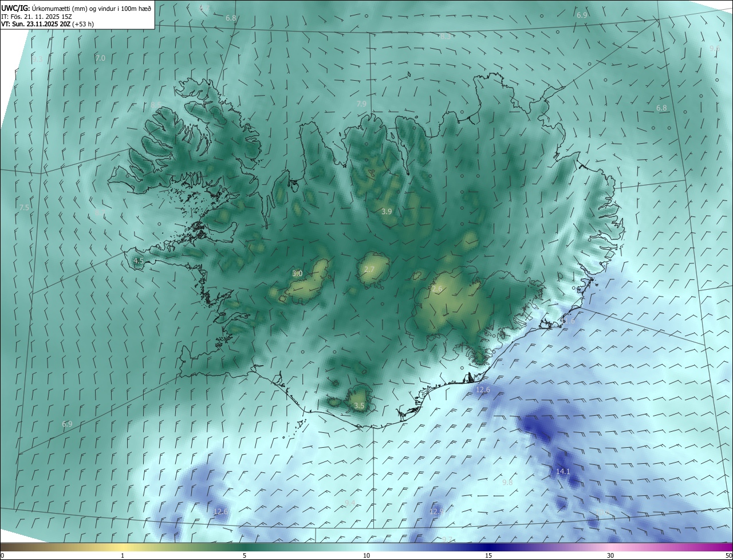This screenshot has height=560, width=733.
Task: Click the map title 'Úrkomumætti (mm) og vindur i 100m hæð'
Action: (91, 8)
